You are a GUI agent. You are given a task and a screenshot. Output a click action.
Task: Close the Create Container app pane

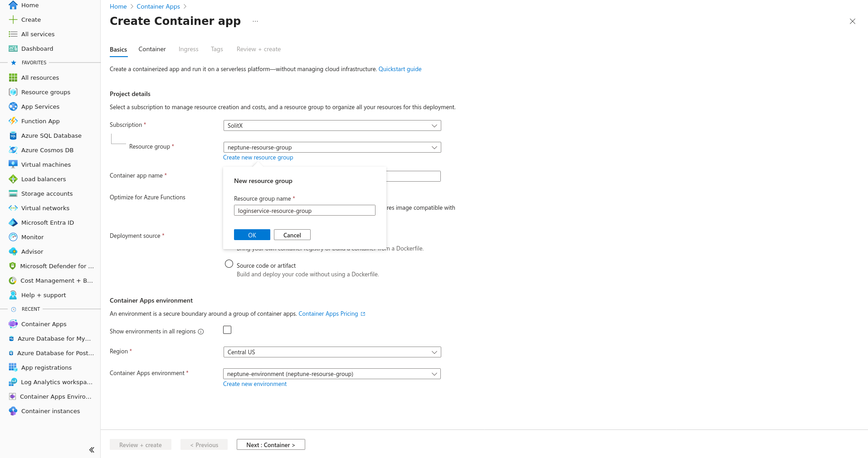[x=853, y=21]
